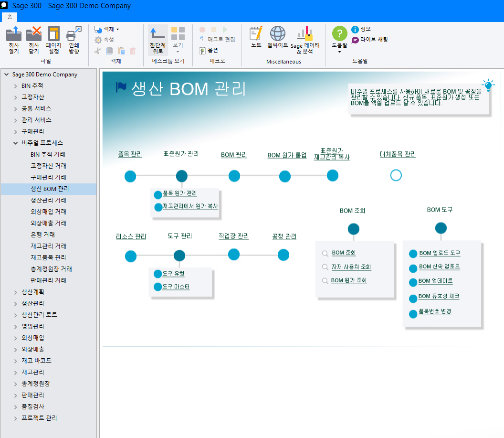Click the 도구 관리 dark node circle
The image size is (504, 438).
(x=179, y=256)
